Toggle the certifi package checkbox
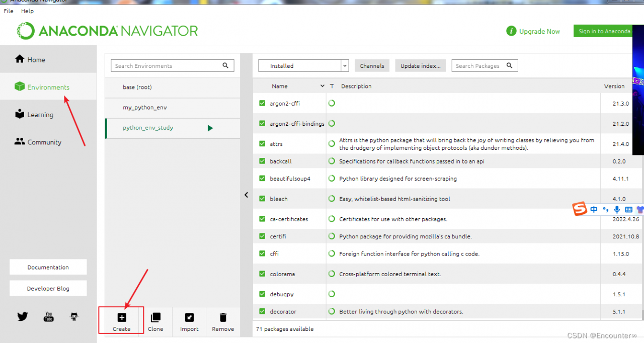Viewport: 644px width, 343px height. click(x=262, y=236)
